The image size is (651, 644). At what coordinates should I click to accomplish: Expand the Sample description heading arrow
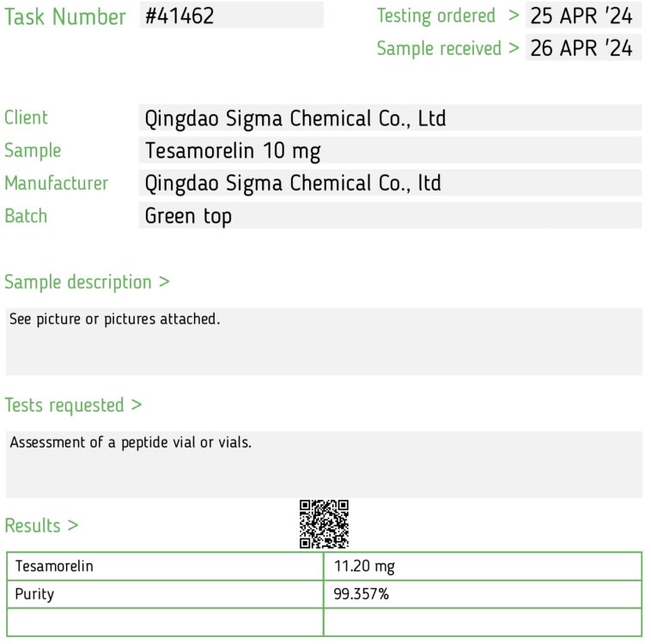[x=164, y=282]
